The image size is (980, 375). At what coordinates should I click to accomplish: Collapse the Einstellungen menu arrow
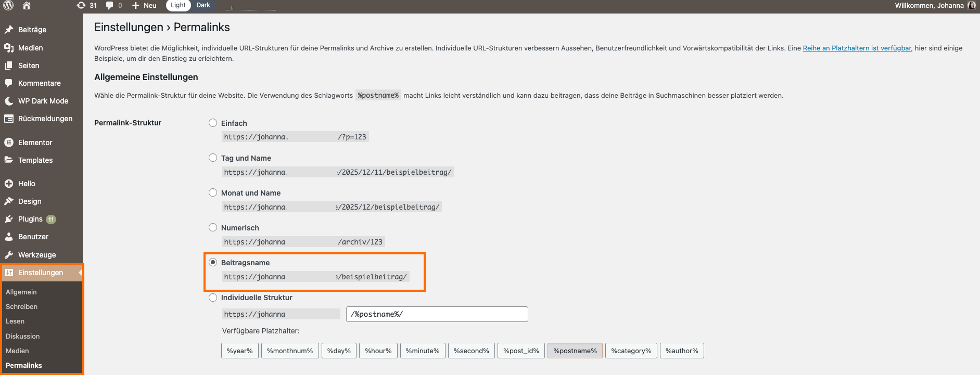[x=80, y=273]
